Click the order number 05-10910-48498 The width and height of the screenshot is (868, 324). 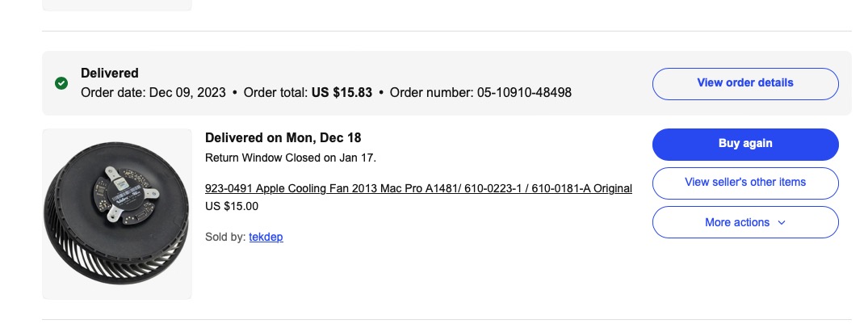click(524, 93)
